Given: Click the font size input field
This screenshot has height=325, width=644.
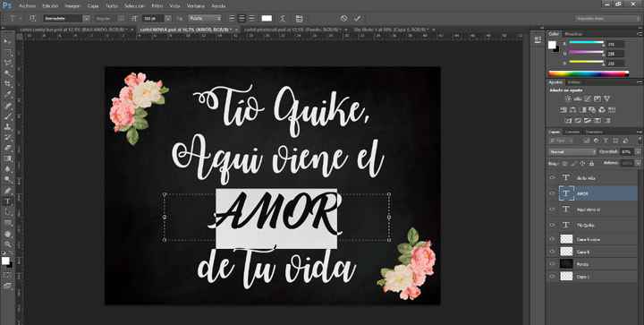Looking at the screenshot, I should point(153,19).
